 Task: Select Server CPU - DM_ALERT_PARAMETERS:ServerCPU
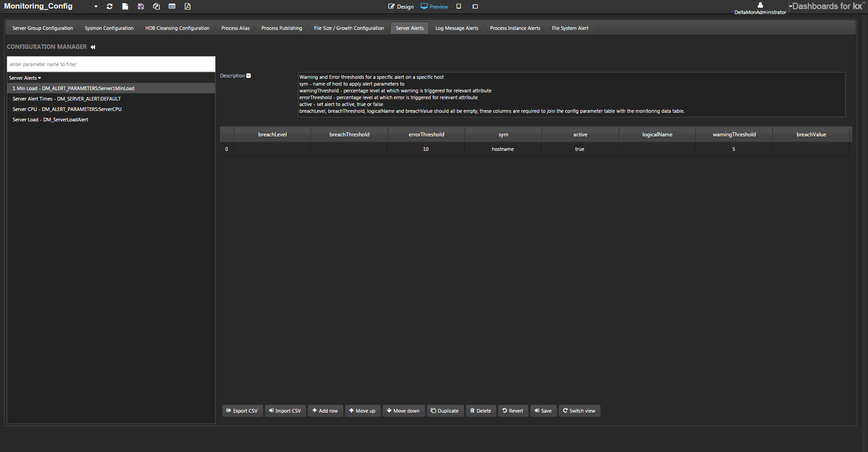point(111,109)
